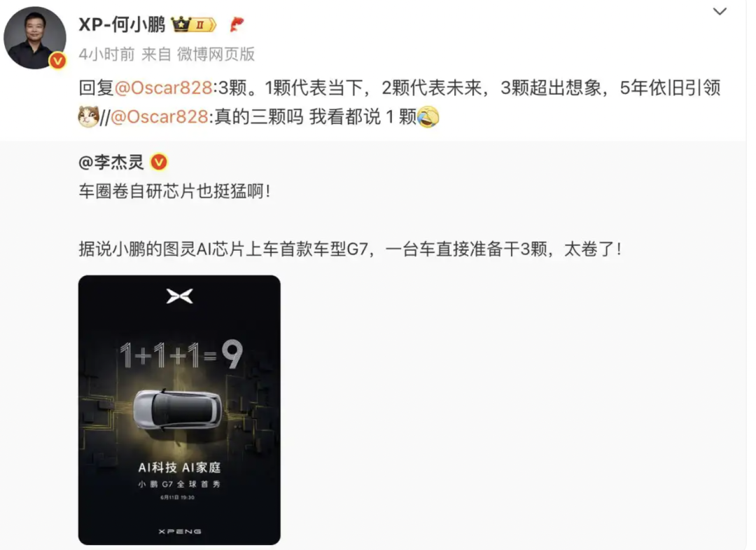This screenshot has height=550, width=756.
Task: Click the XPeng logo on poster
Action: [x=180, y=296]
